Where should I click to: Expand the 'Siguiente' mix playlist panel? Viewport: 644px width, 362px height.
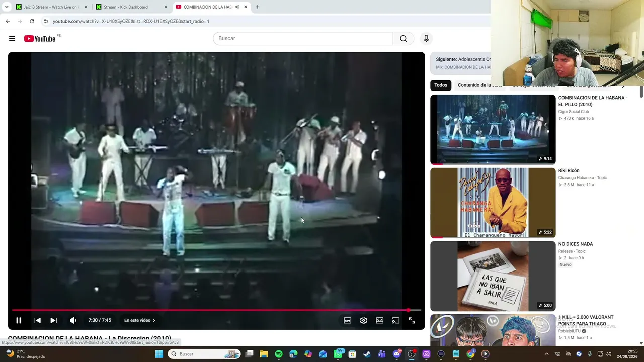[460, 63]
